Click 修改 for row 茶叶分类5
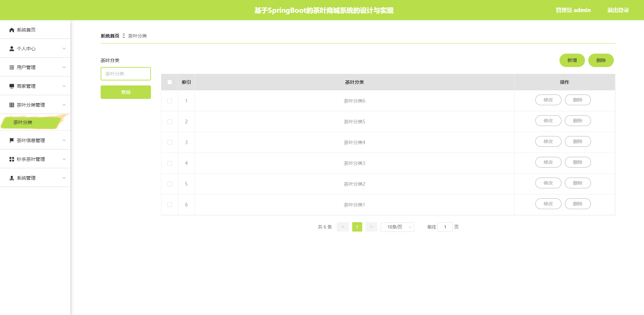 548,121
